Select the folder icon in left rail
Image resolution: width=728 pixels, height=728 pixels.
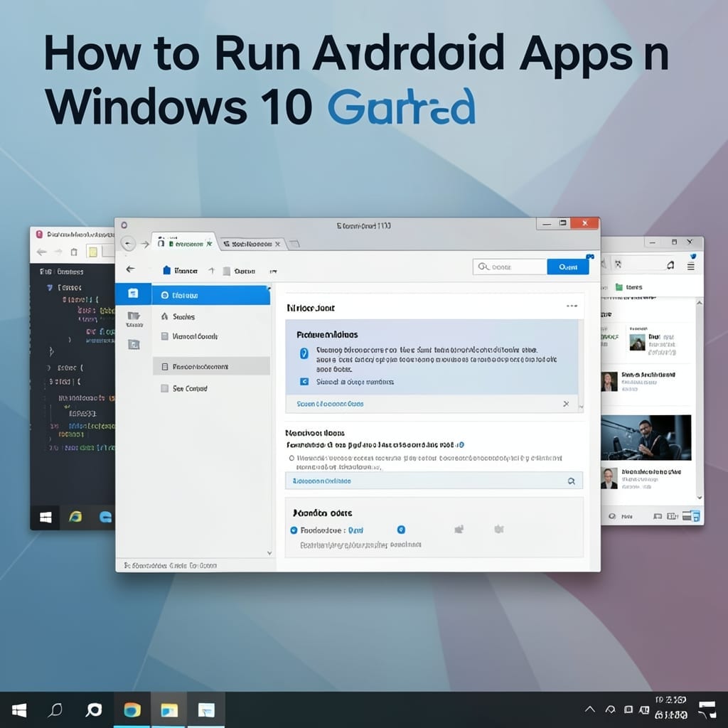pos(134,318)
